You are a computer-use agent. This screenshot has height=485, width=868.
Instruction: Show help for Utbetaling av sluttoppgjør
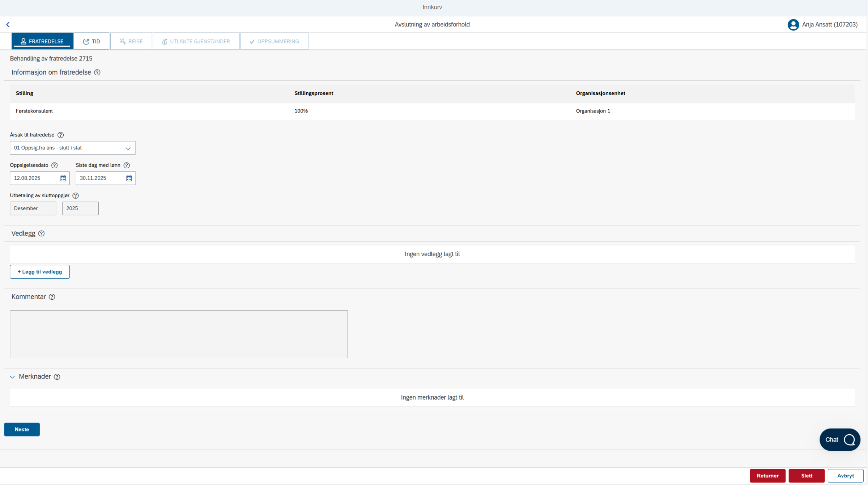tap(76, 196)
